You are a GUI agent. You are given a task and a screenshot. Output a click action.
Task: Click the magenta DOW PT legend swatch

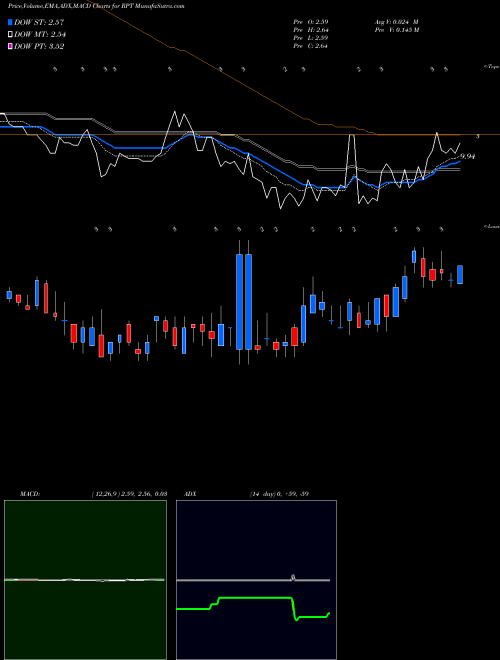click(10, 46)
